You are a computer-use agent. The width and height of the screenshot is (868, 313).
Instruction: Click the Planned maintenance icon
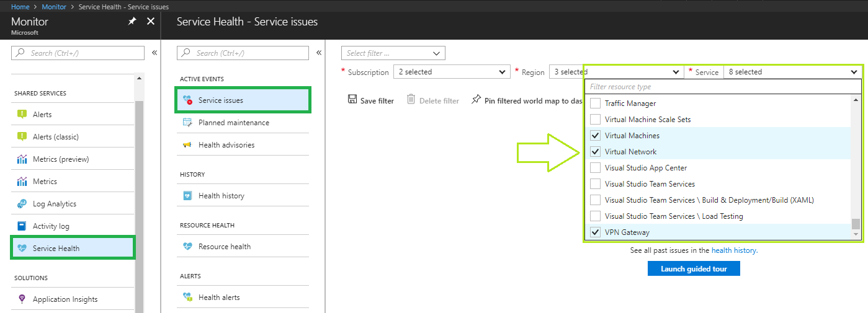click(187, 123)
